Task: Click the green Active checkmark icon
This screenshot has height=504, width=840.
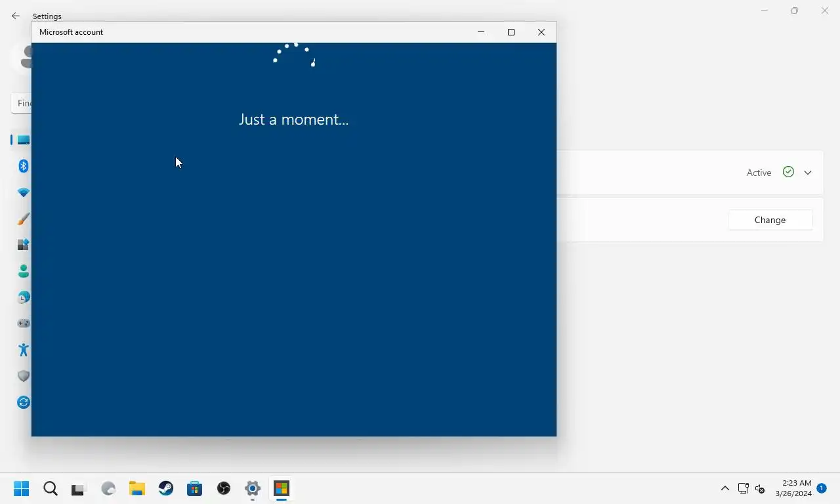Action: [x=788, y=172]
